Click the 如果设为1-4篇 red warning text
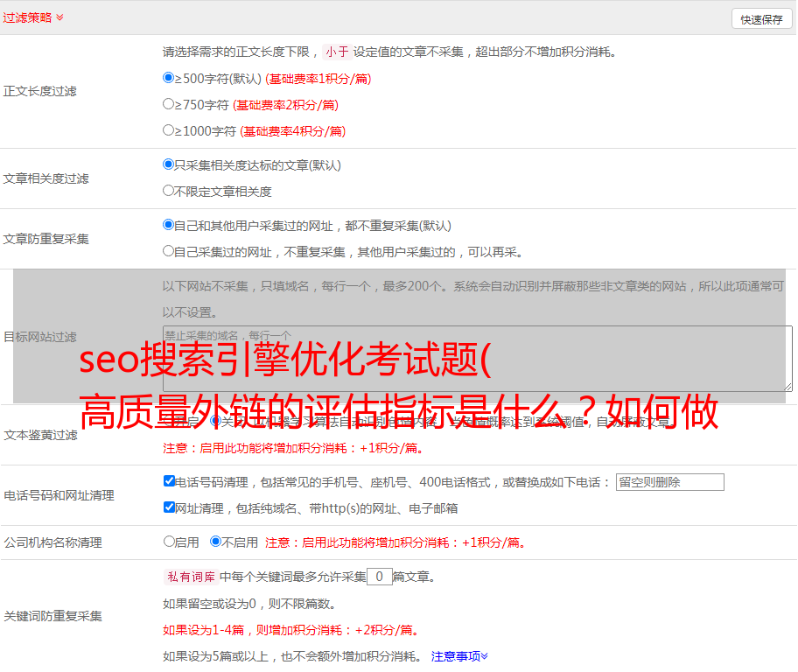Image resolution: width=798 pixels, height=672 pixels. pyautogui.click(x=290, y=630)
